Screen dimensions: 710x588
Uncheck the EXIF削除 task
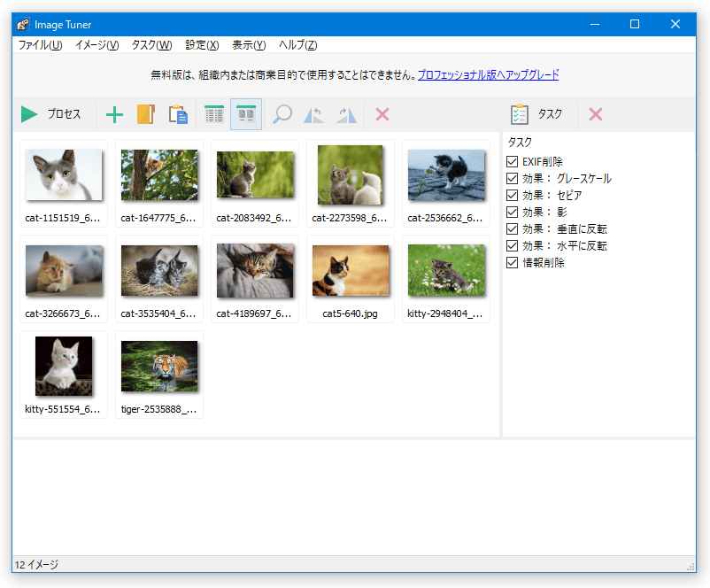click(512, 161)
